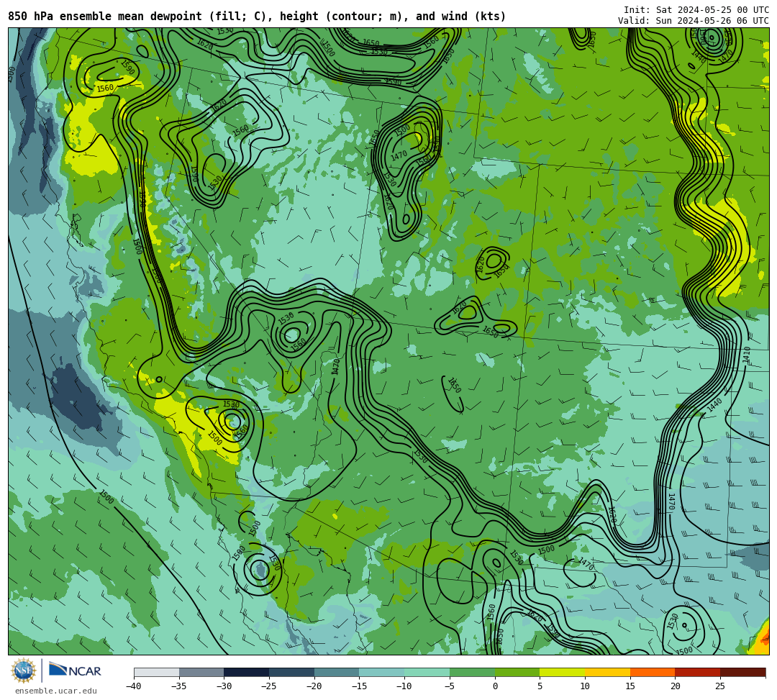The image size is (777, 700).
Task: Click the -15 colorbar tick label
Action: click(x=359, y=686)
